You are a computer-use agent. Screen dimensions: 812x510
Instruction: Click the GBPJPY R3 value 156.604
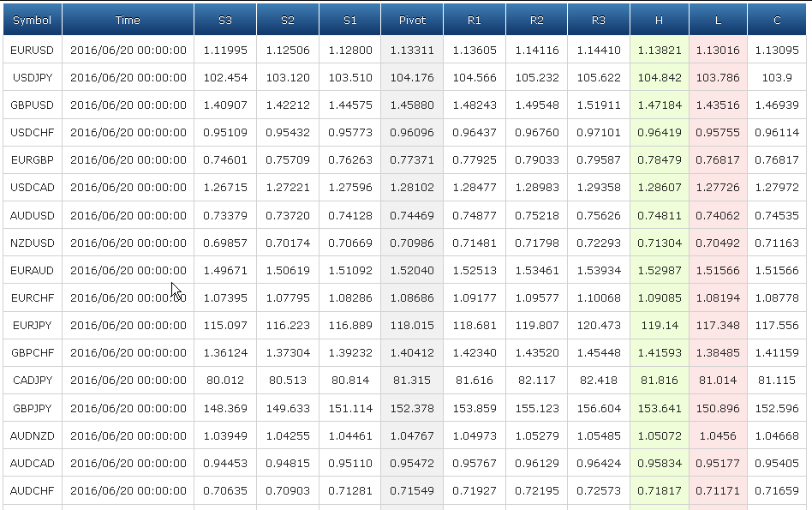pos(598,408)
